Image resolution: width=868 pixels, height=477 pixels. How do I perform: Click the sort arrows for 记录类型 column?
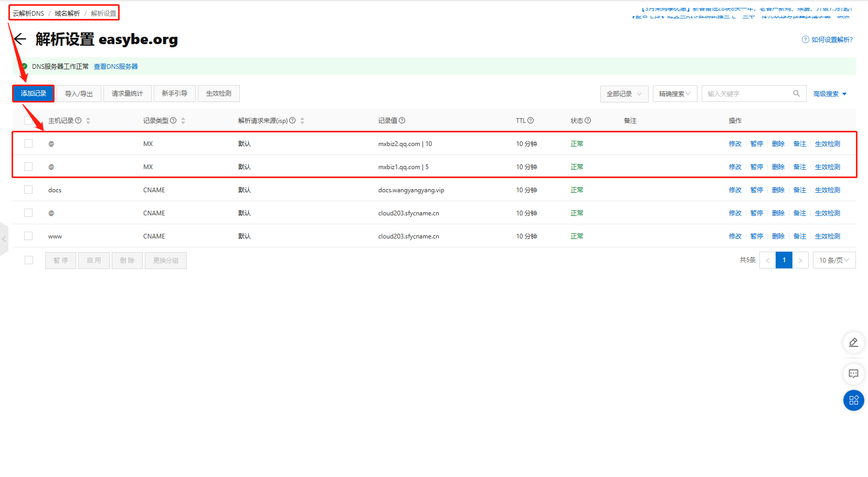pyautogui.click(x=183, y=120)
